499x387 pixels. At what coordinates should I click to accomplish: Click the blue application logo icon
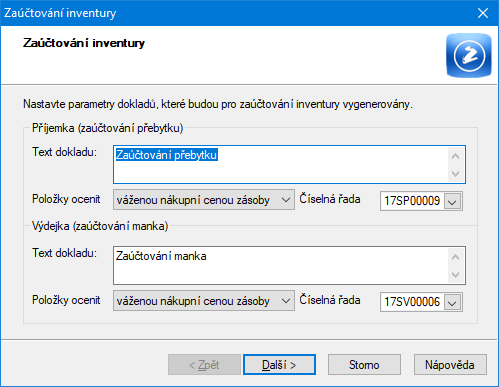point(469,55)
